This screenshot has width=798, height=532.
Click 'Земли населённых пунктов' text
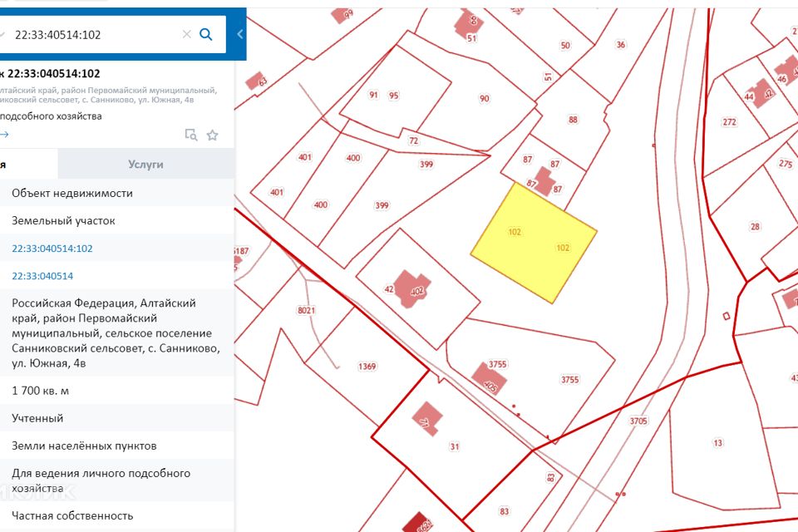(84, 446)
